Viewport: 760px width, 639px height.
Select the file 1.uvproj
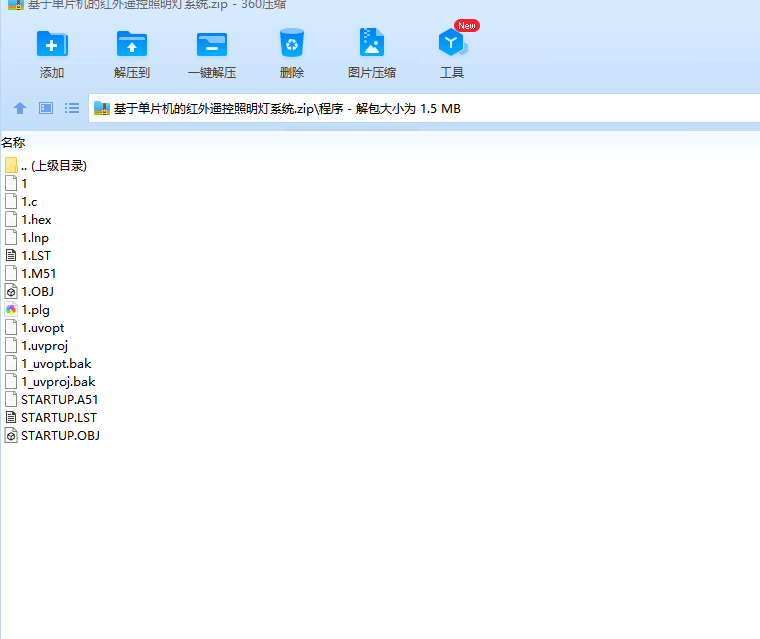coord(36,346)
